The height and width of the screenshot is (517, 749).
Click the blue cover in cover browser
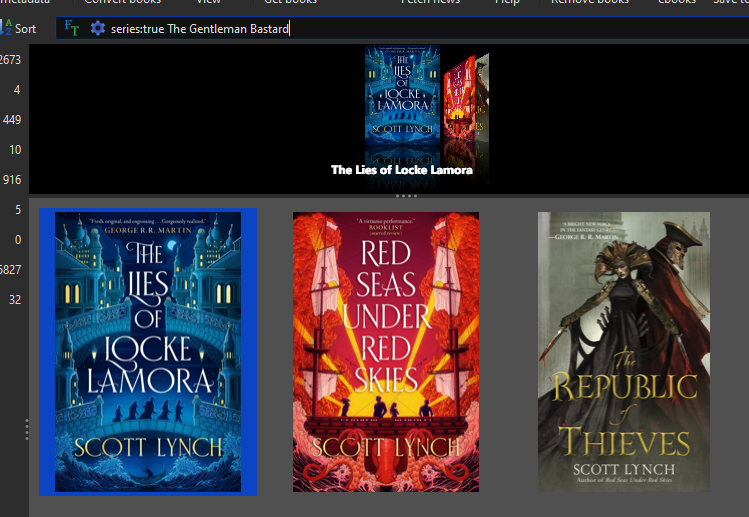point(402,94)
